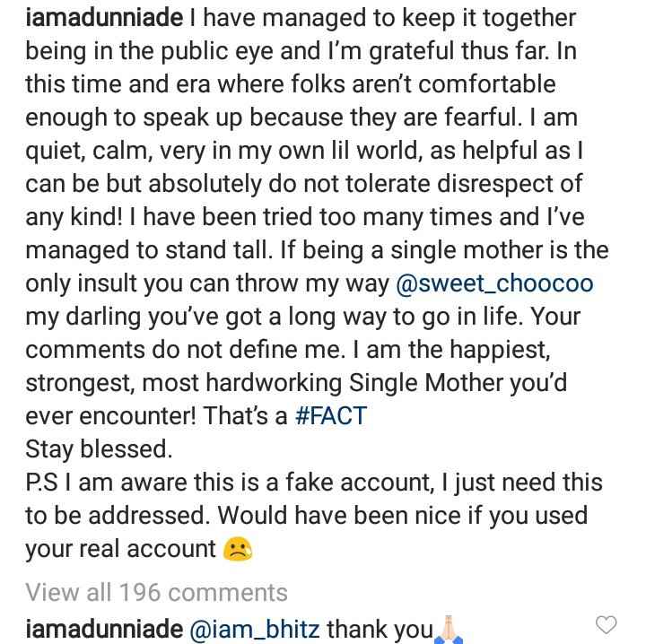Like the comment with the heart icon
Image resolution: width=646 pixels, height=644 pixels.
point(607,624)
